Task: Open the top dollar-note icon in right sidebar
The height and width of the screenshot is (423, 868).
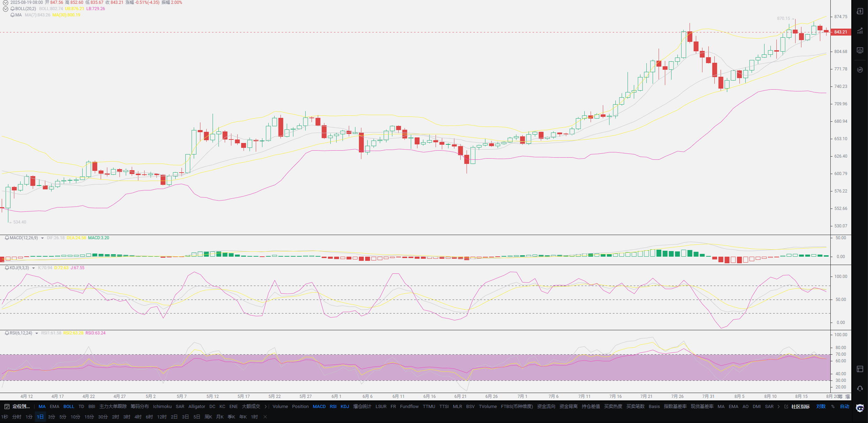Action: [860, 11]
